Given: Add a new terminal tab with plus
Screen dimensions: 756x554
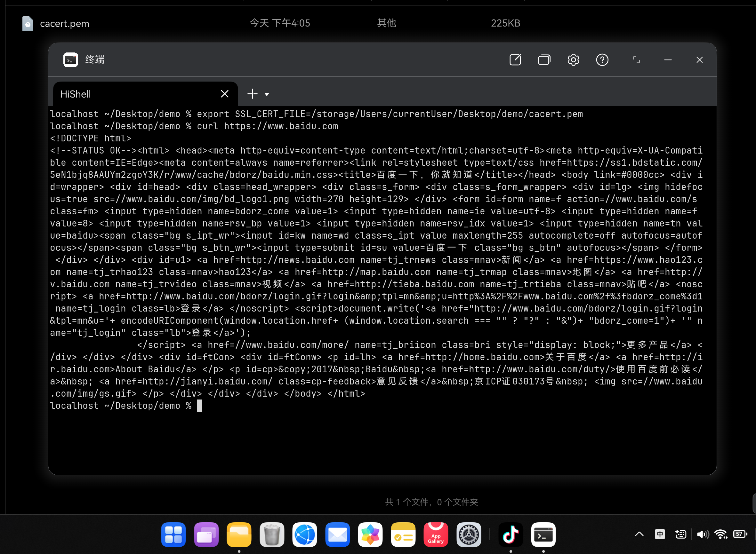Looking at the screenshot, I should 252,94.
